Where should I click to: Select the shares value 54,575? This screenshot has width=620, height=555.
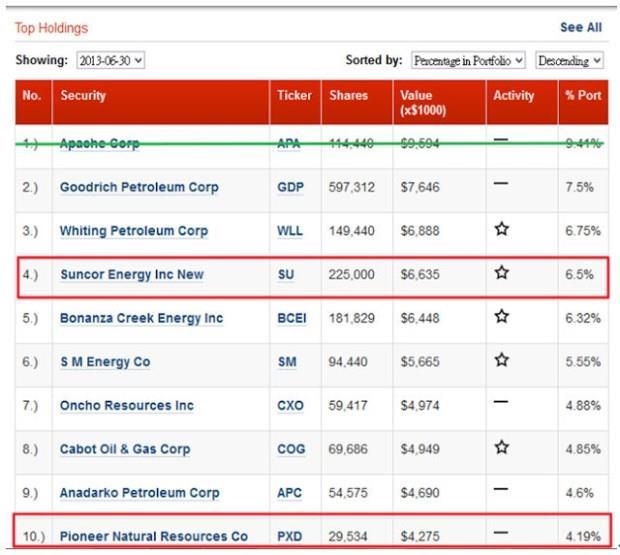[348, 493]
